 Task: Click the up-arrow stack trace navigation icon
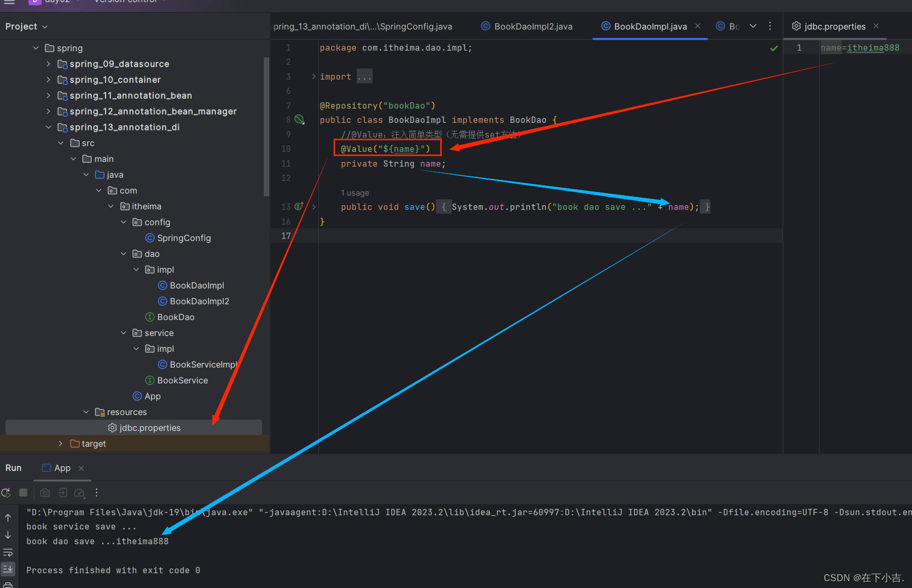[8, 518]
